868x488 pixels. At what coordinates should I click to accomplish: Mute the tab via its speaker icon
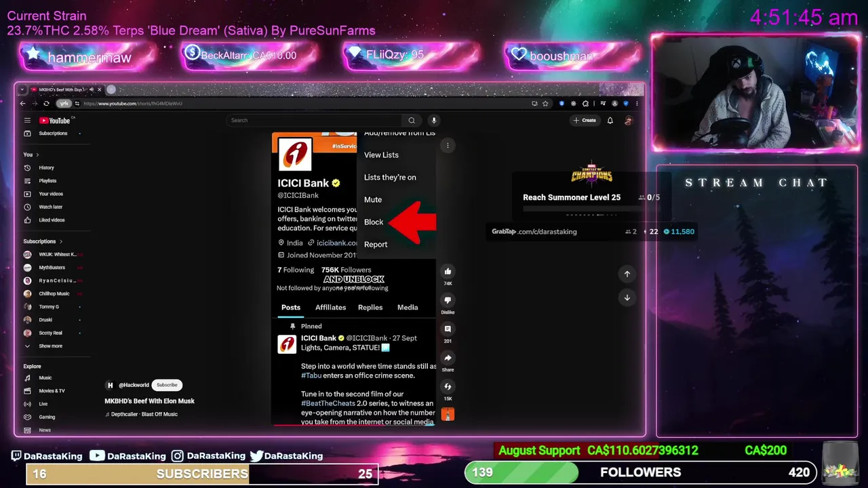click(x=92, y=89)
